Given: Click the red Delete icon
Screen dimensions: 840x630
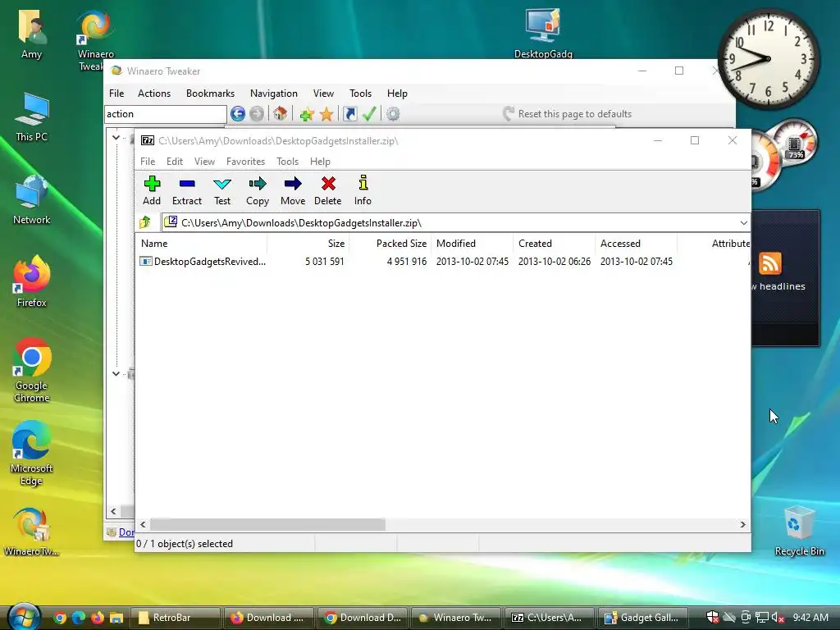Looking at the screenshot, I should pyautogui.click(x=328, y=190).
